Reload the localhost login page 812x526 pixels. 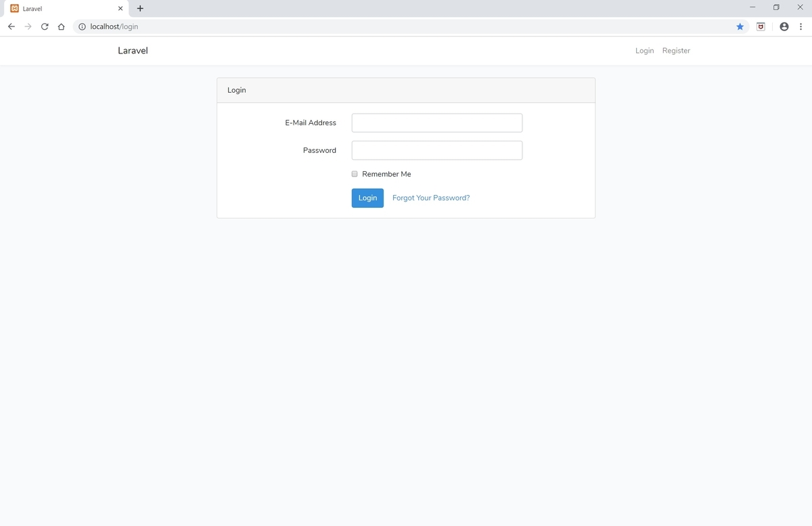pos(45,26)
